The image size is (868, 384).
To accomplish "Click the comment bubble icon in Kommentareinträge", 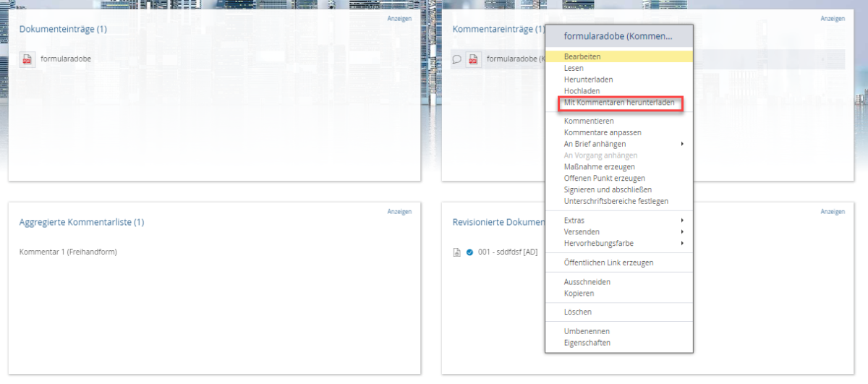I will tap(456, 59).
